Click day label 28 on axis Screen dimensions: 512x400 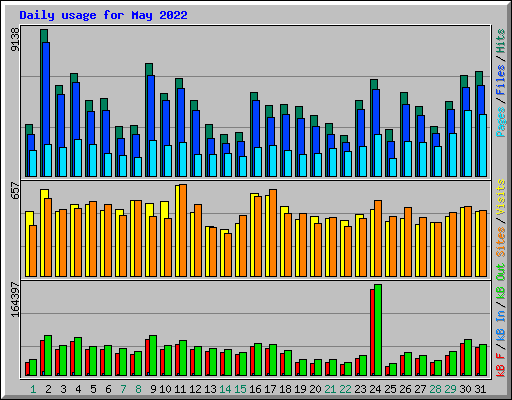[435, 389]
